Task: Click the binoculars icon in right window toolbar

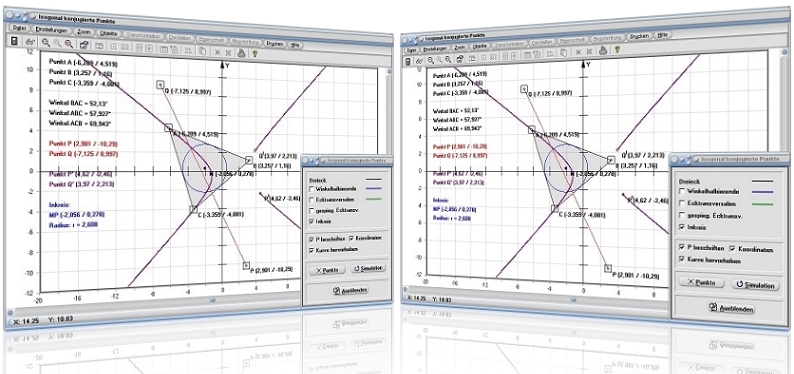Action: point(419,61)
